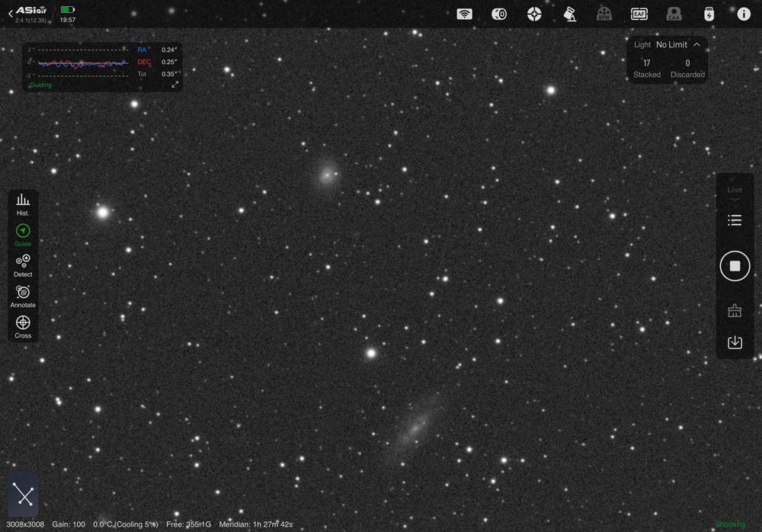762x532 pixels.
Task: Open the WiFi settings icon
Action: (464, 14)
